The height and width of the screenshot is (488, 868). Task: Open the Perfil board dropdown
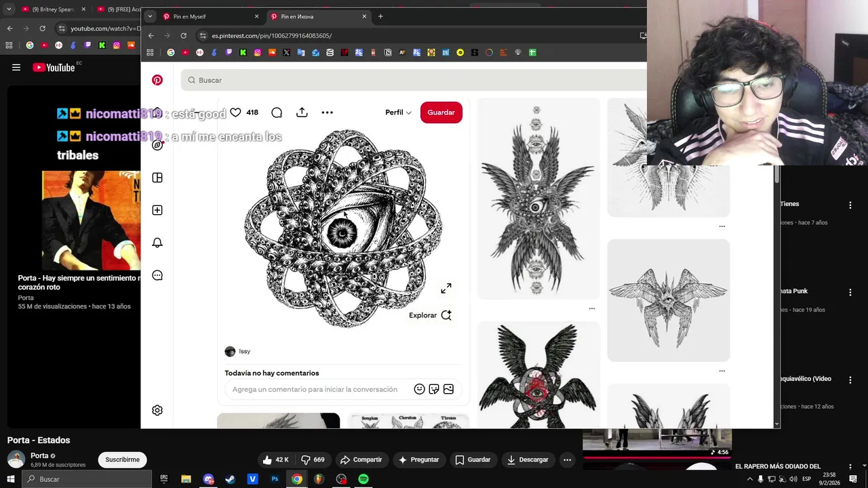(399, 113)
